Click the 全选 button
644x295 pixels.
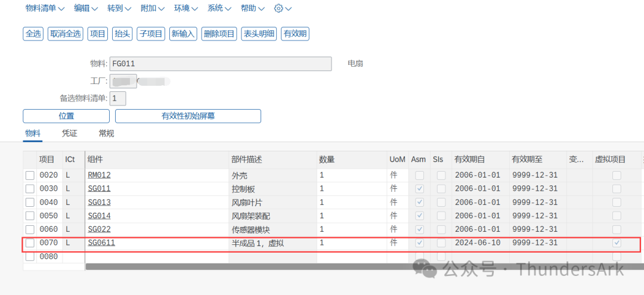coord(33,34)
